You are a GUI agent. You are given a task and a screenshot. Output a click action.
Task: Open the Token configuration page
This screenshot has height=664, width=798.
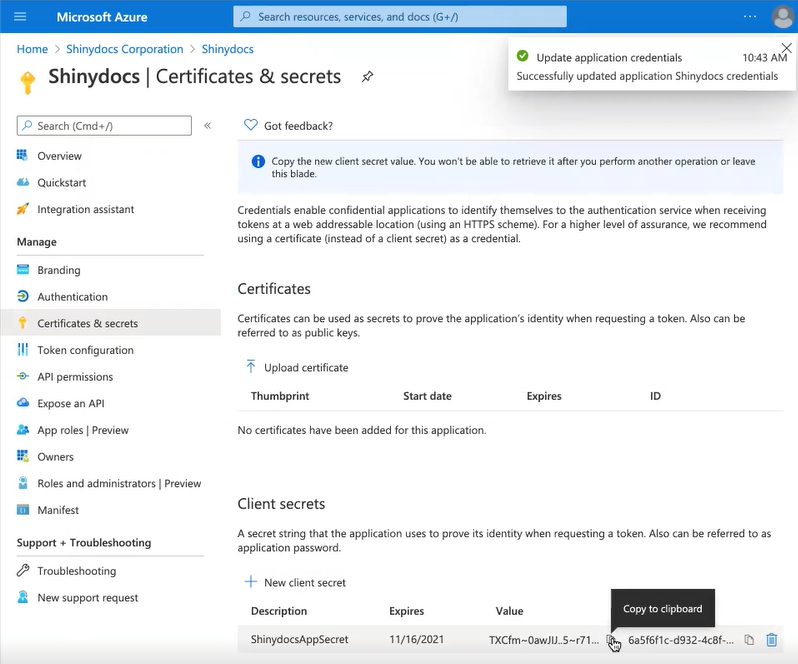point(85,350)
